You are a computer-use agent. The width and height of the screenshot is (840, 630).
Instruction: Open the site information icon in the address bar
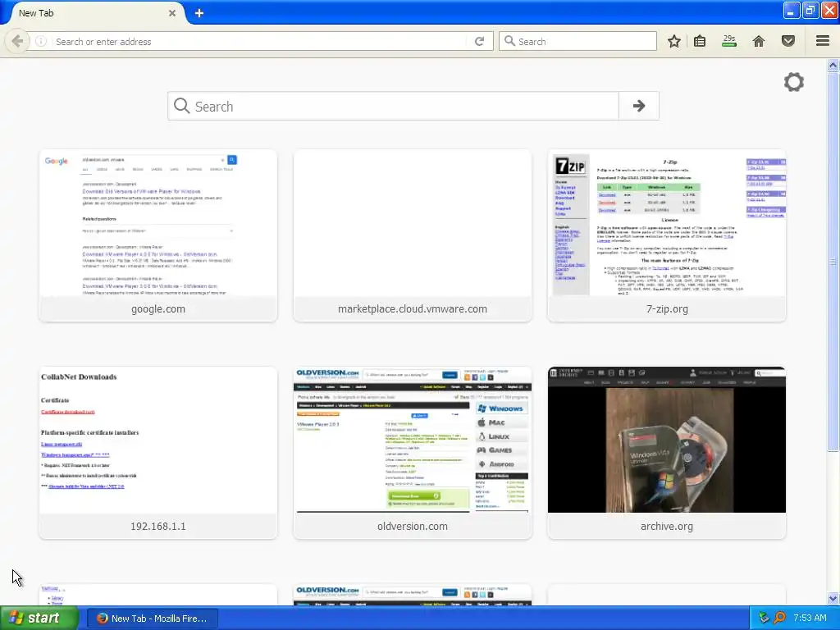tap(41, 41)
